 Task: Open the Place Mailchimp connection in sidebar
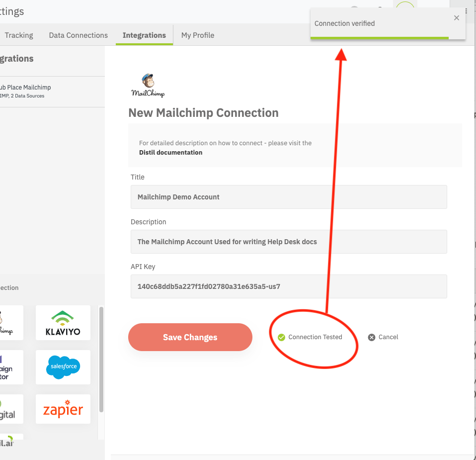coord(52,92)
